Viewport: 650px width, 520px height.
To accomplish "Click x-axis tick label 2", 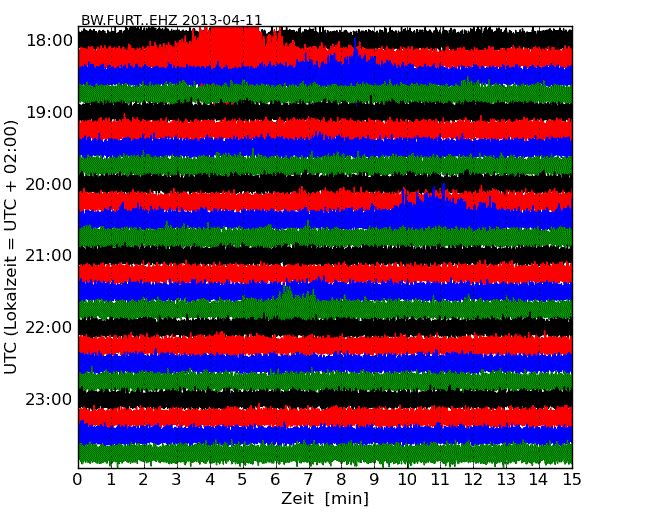I will [x=143, y=479].
